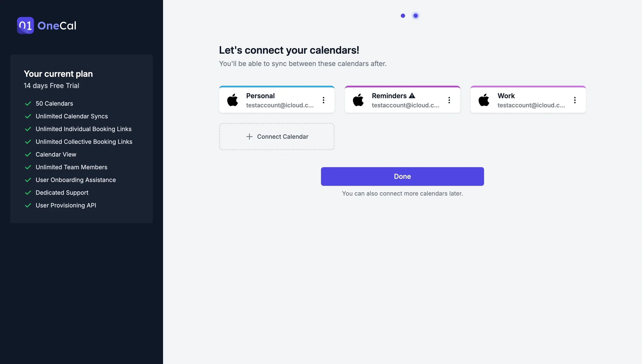Click the Reminders calendar Apple icon
This screenshot has height=364, width=642.
358,100
